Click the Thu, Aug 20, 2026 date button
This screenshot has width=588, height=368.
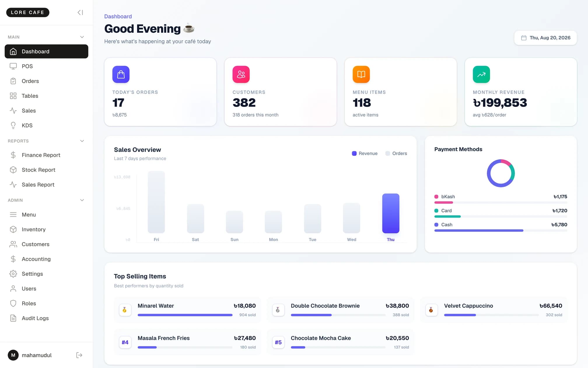[545, 38]
